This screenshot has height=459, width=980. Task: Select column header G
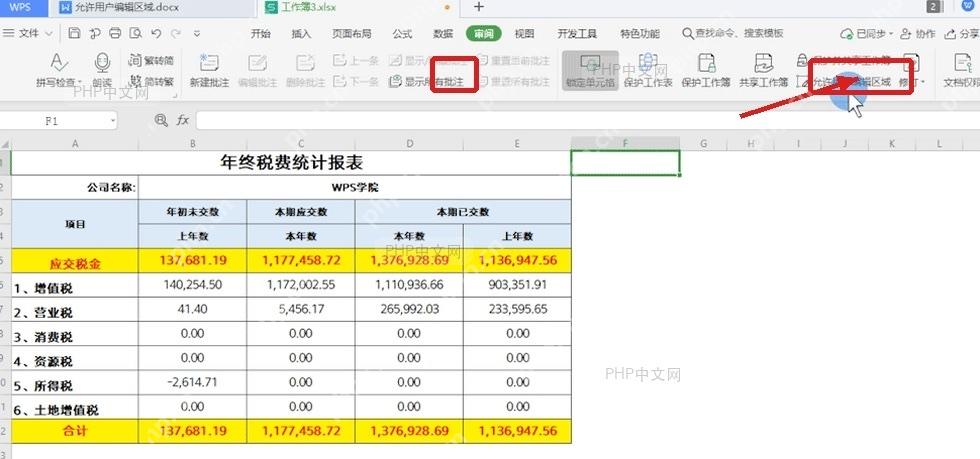(704, 144)
